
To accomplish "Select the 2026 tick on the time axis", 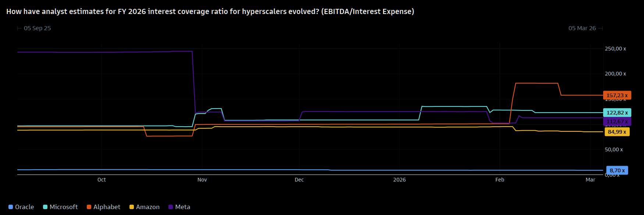I will 399,180.
